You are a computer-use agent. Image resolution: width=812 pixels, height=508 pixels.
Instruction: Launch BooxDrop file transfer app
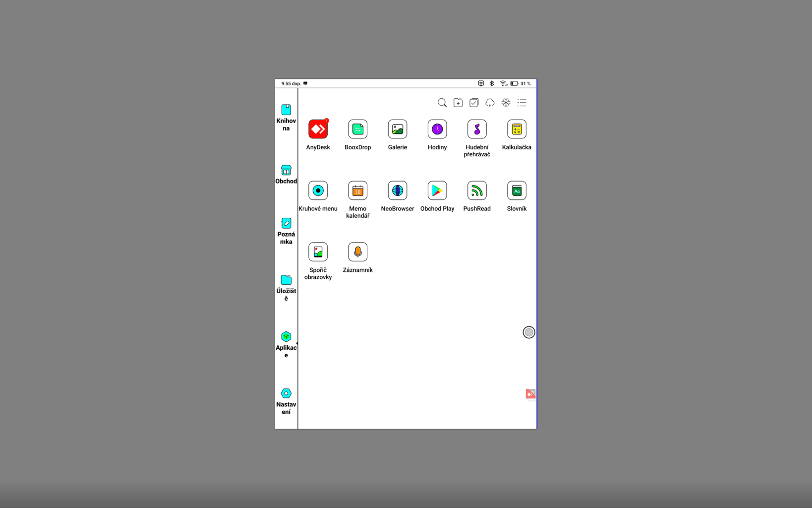(357, 129)
